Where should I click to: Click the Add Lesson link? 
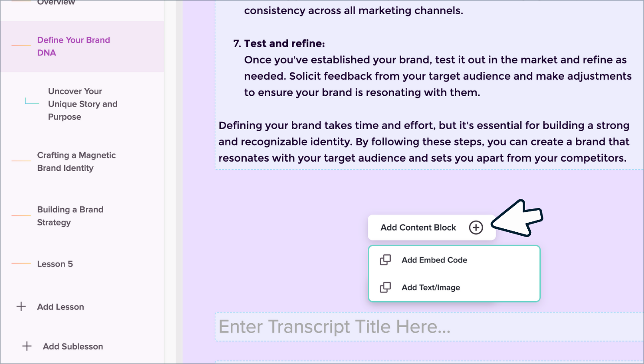(60, 307)
